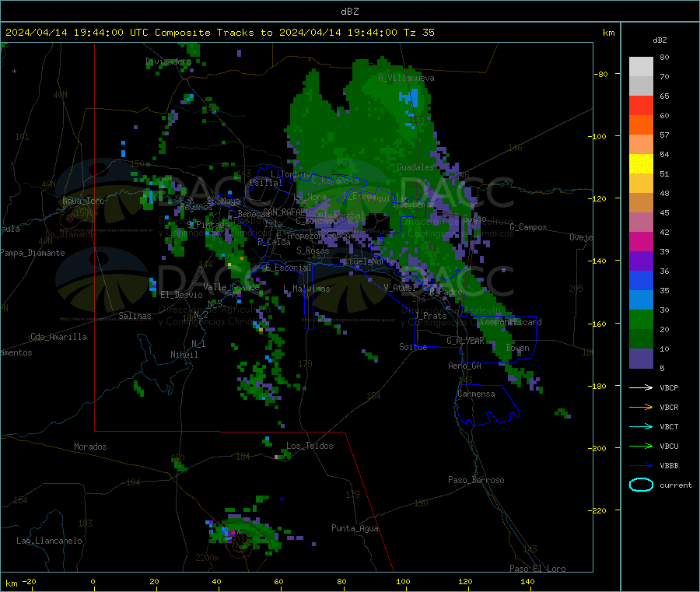Click the 'VBBB' legend label
The width and height of the screenshot is (700, 592).
coord(669,466)
